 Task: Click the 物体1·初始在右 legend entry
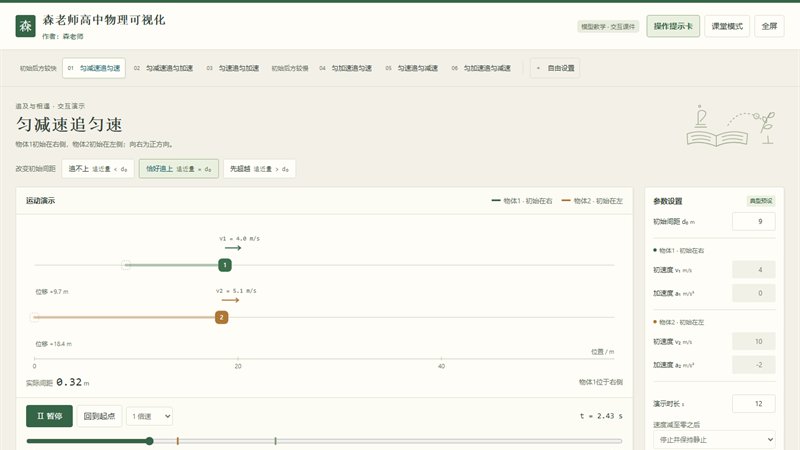tap(522, 201)
